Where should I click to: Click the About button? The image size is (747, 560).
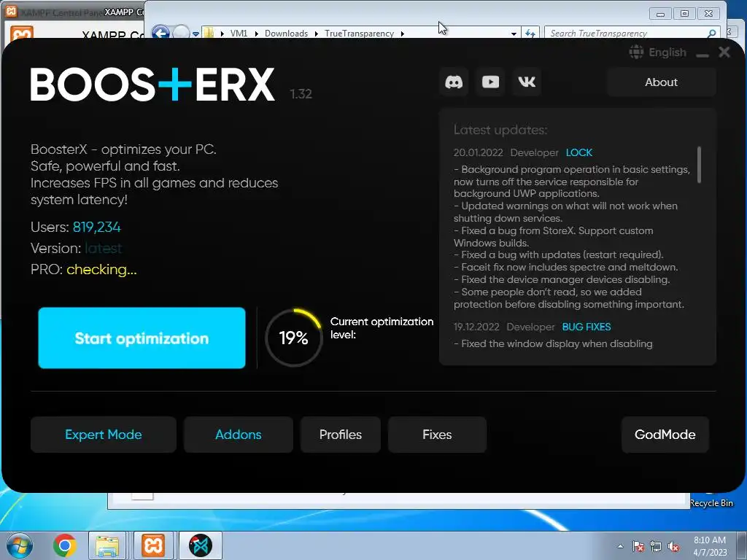click(661, 82)
